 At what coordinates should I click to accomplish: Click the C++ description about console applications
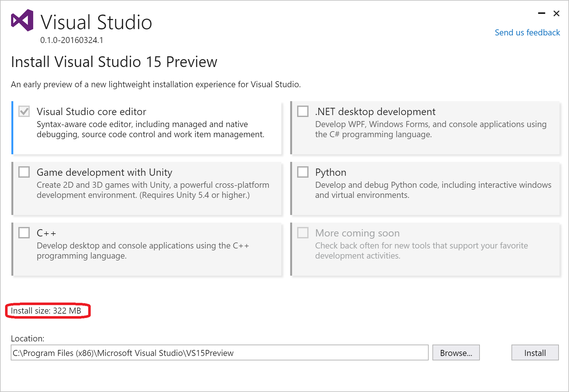(143, 251)
